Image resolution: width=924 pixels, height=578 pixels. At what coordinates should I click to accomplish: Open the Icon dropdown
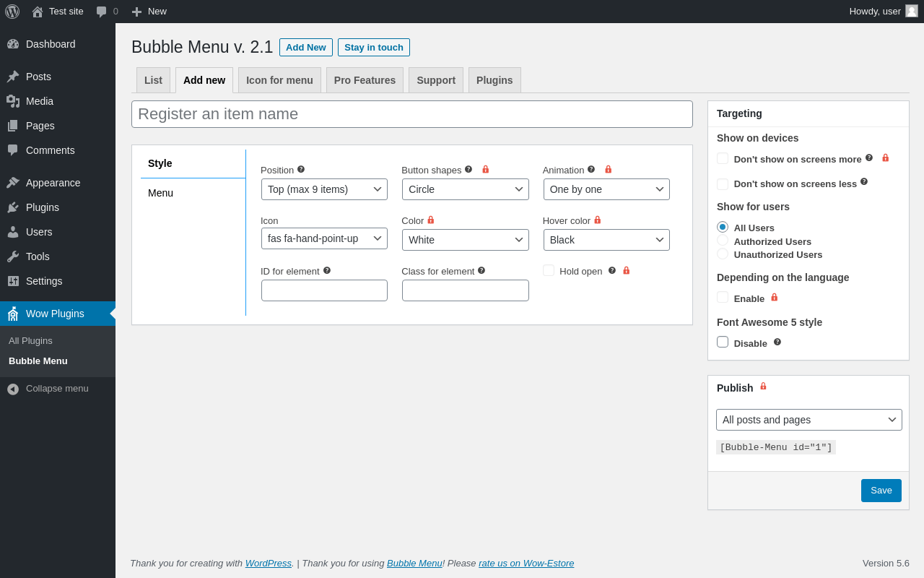click(324, 238)
